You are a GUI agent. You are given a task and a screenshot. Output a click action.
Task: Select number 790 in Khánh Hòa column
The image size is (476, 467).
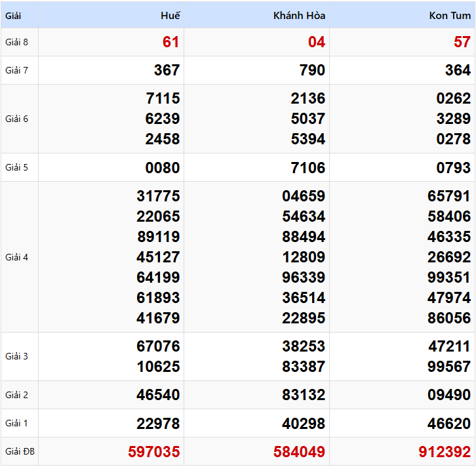coord(312,70)
